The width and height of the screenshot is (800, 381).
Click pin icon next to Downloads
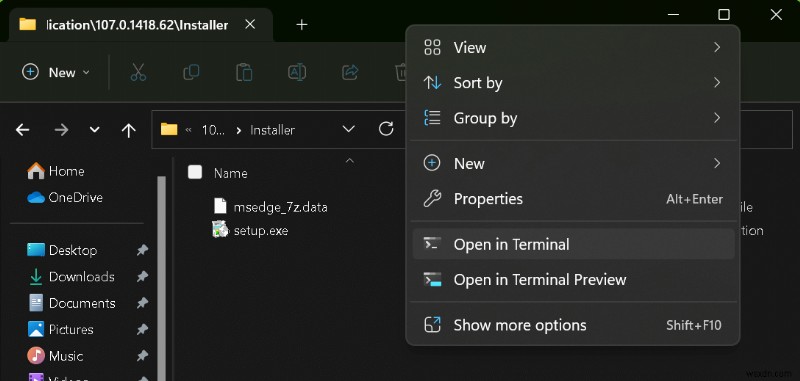(142, 277)
